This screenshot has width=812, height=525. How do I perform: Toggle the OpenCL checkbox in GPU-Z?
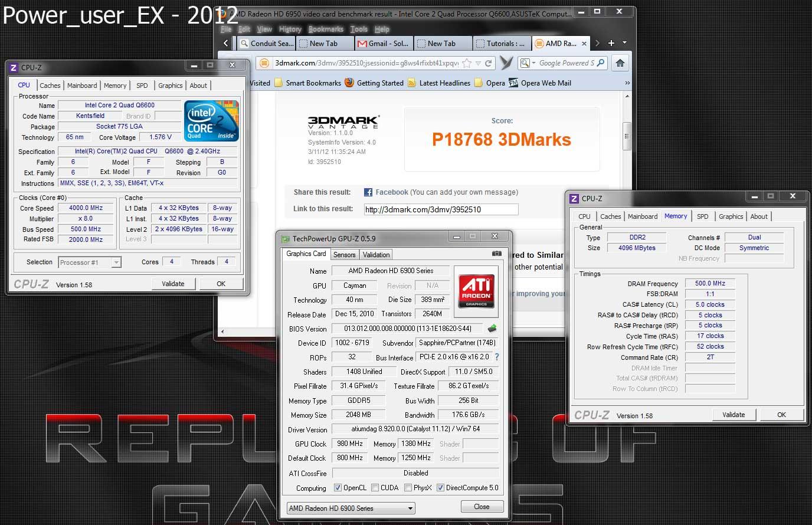coord(338,488)
